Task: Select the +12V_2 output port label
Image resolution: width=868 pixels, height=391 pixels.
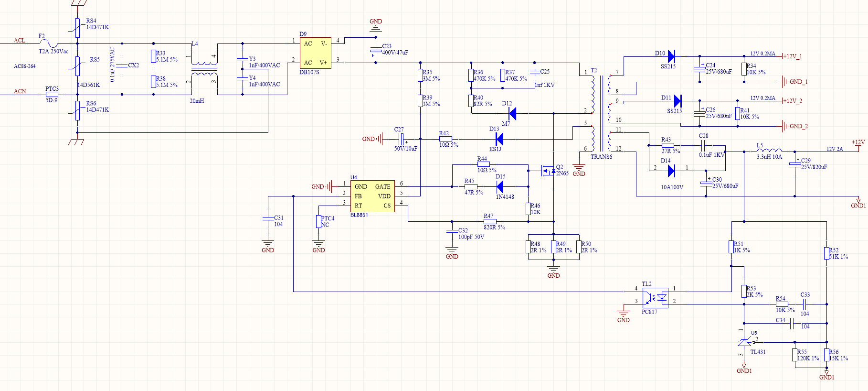Action: 793,100
